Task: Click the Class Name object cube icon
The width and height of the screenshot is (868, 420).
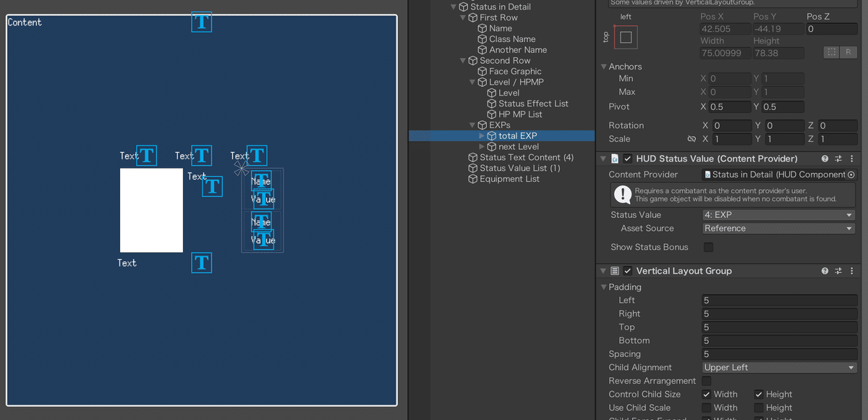Action: 482,39
